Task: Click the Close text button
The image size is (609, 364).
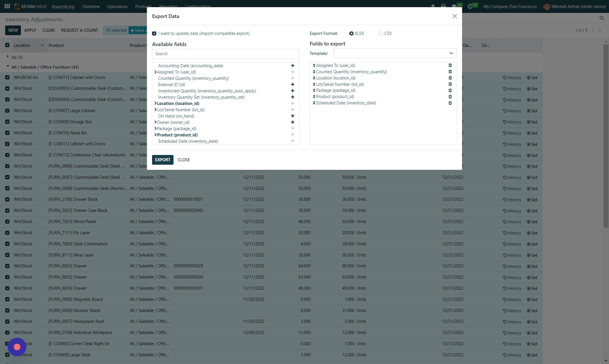Action: (184, 160)
